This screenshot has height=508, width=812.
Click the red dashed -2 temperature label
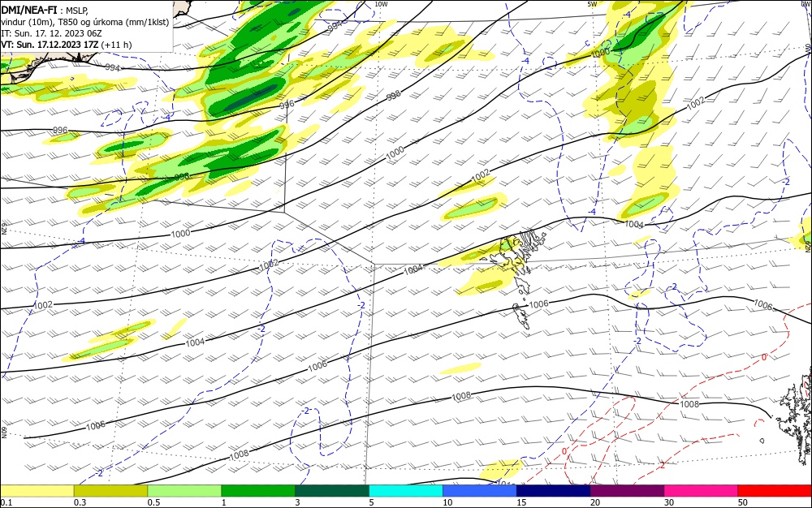(661, 465)
